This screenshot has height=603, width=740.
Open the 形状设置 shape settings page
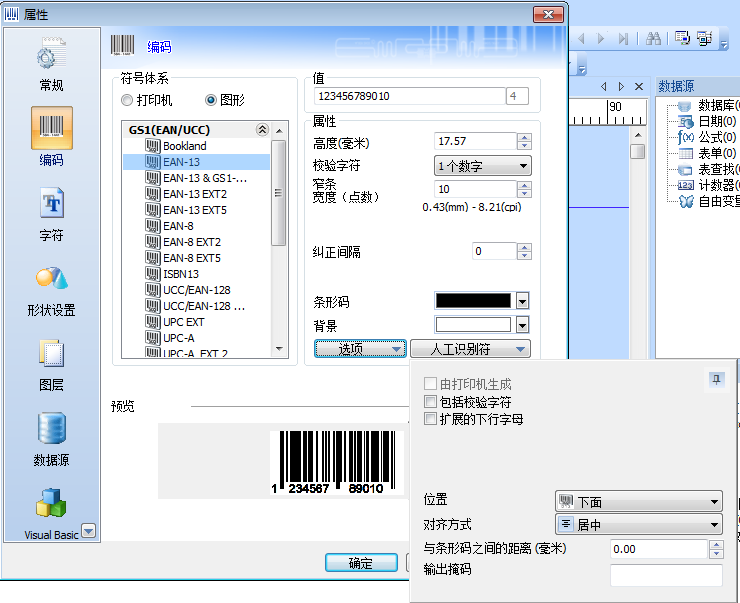pos(51,290)
